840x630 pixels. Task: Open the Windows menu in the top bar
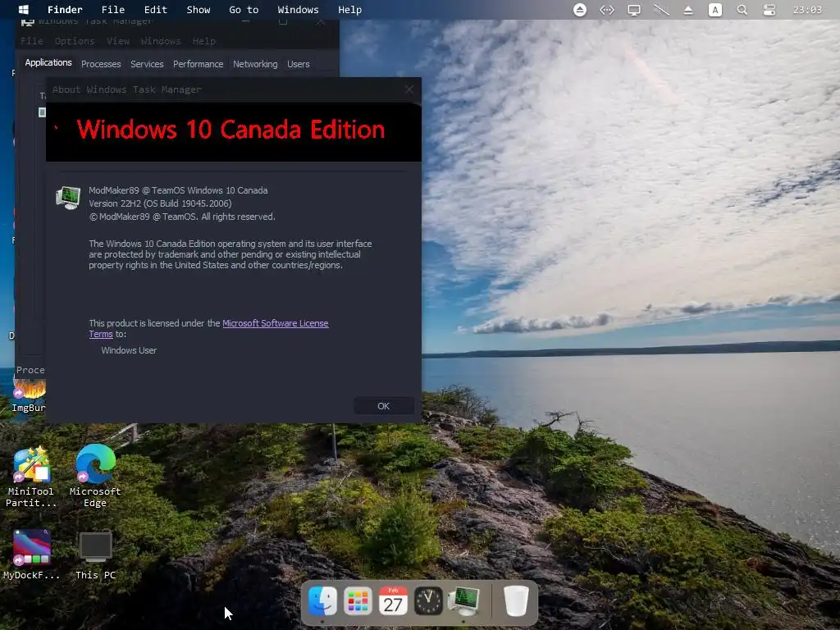pos(298,10)
